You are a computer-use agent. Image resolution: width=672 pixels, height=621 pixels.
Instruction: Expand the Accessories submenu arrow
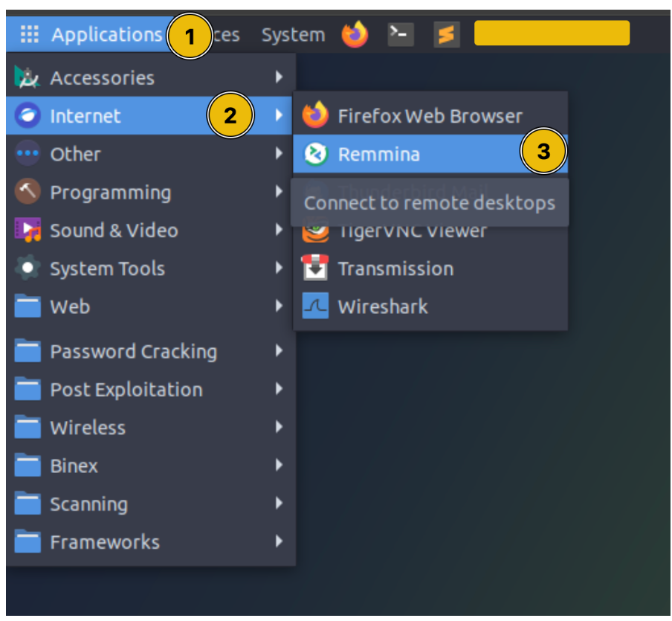(279, 77)
